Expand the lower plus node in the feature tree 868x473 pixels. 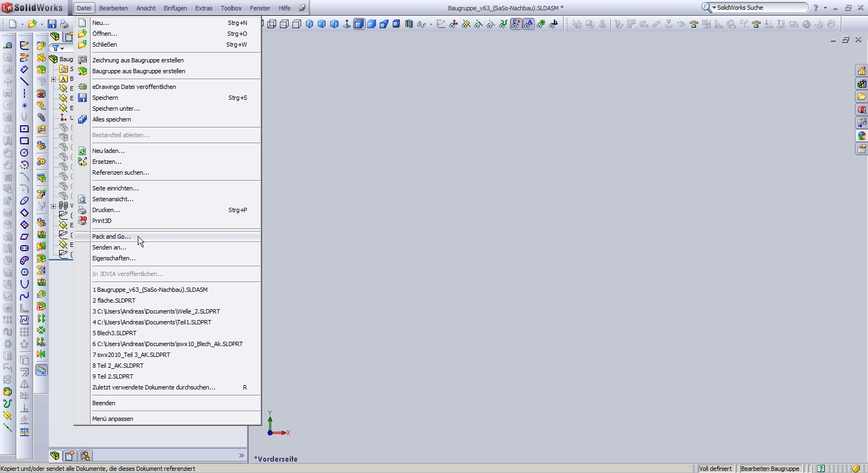(54, 206)
